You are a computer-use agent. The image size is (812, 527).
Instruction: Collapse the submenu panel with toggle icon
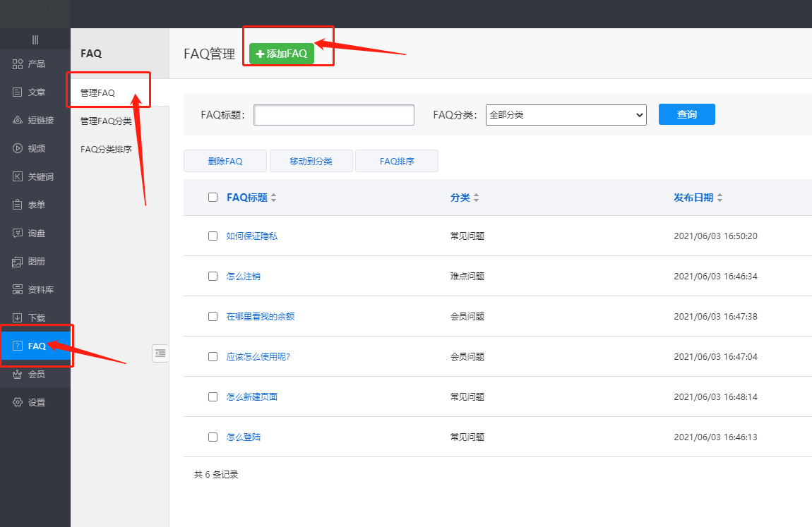(160, 353)
